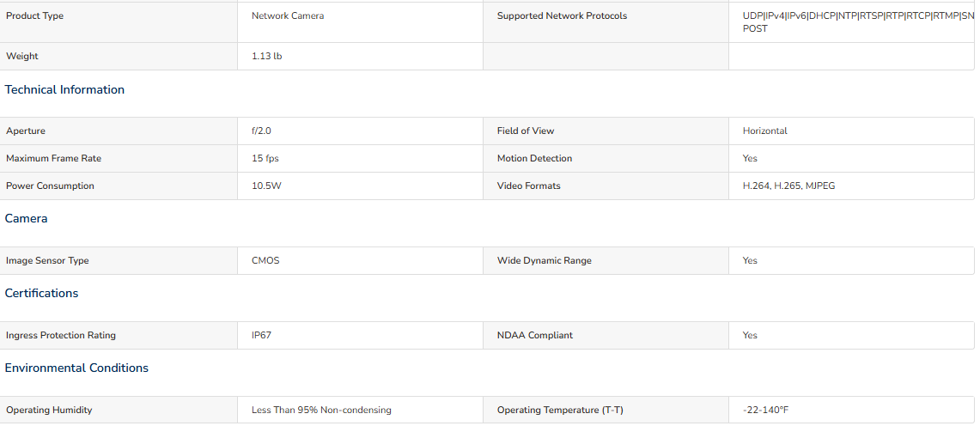Click the Supported Network Protocols label
980x432 pixels.
pyautogui.click(x=562, y=16)
